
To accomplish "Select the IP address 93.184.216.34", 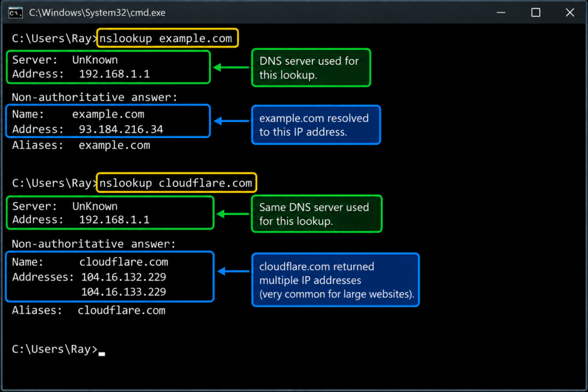I will pos(121,130).
